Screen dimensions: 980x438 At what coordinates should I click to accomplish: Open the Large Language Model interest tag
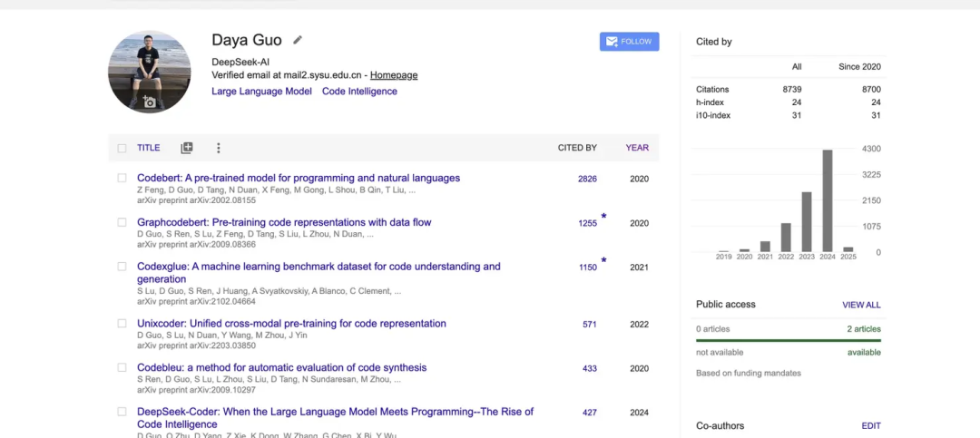(261, 92)
